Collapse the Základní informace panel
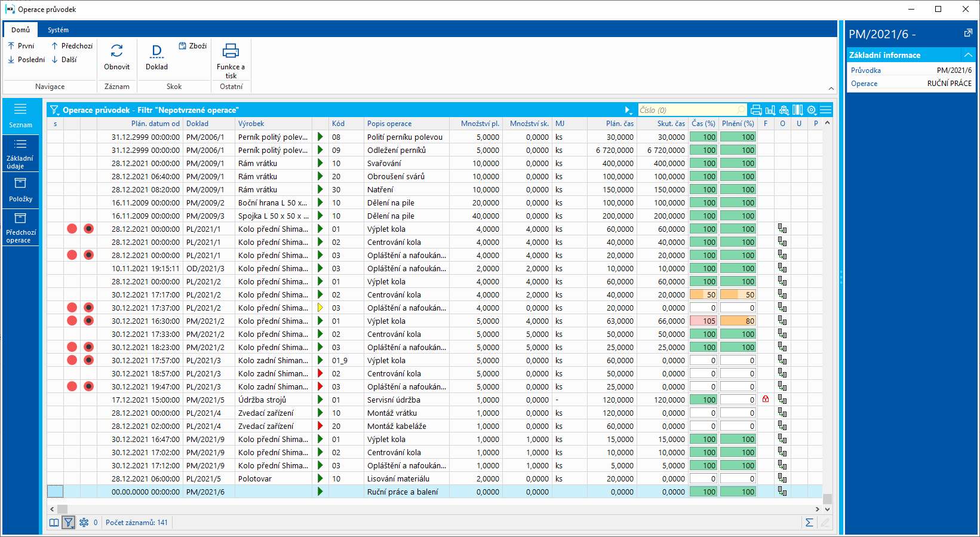980x537 pixels. (x=968, y=55)
